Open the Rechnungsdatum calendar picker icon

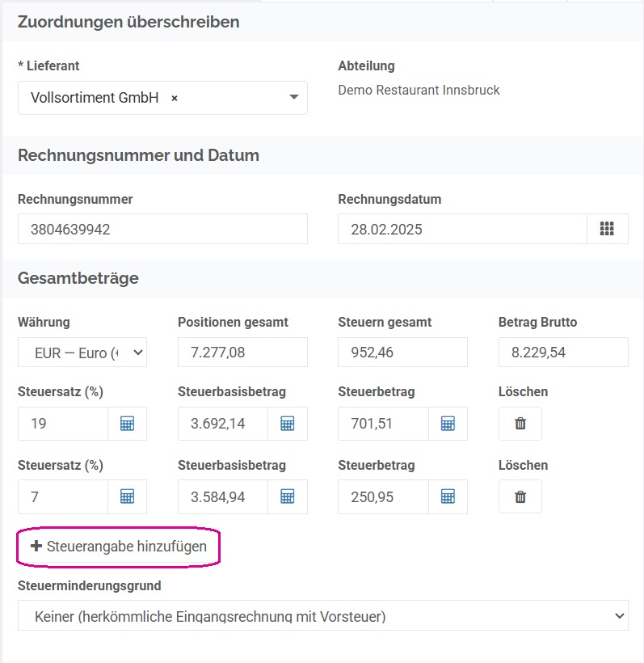click(607, 229)
